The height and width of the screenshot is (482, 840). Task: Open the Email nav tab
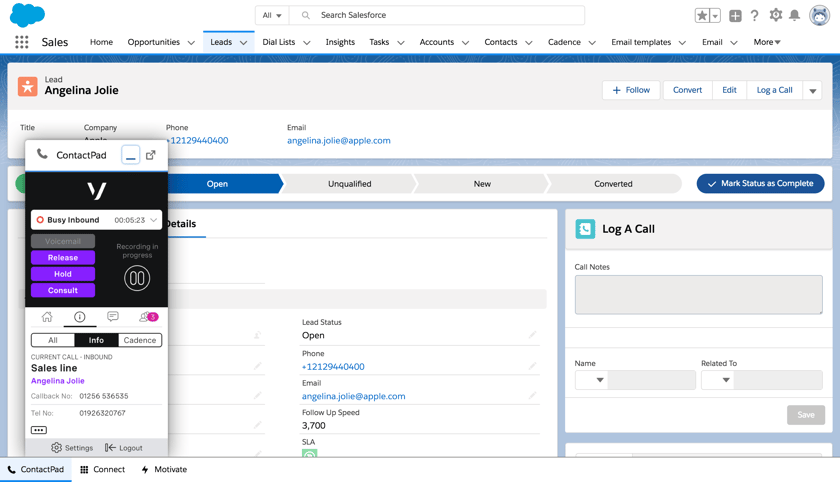(x=712, y=42)
